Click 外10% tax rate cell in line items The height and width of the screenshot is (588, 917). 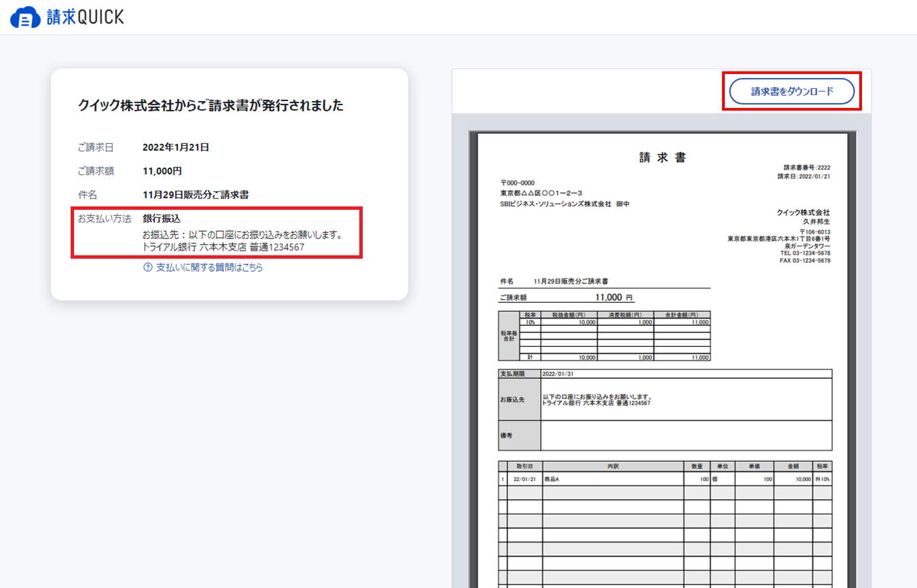(823, 479)
